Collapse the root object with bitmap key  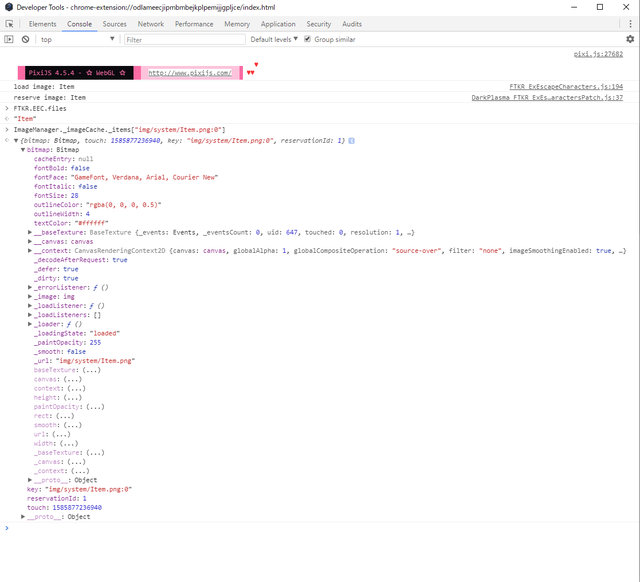point(16,141)
